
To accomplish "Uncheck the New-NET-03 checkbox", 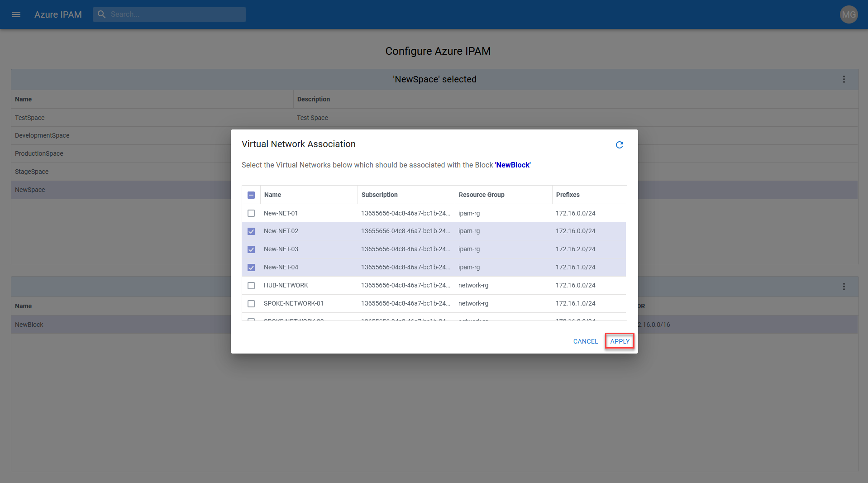I will (251, 249).
